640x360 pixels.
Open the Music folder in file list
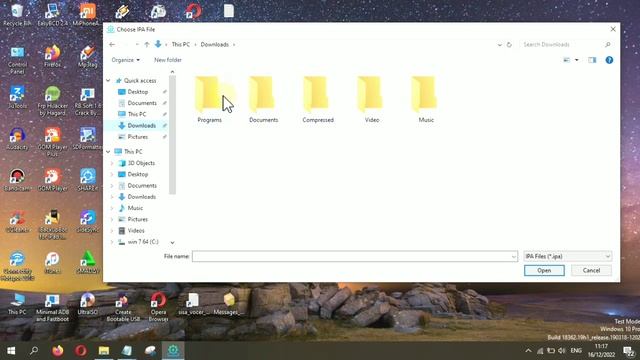tap(426, 99)
